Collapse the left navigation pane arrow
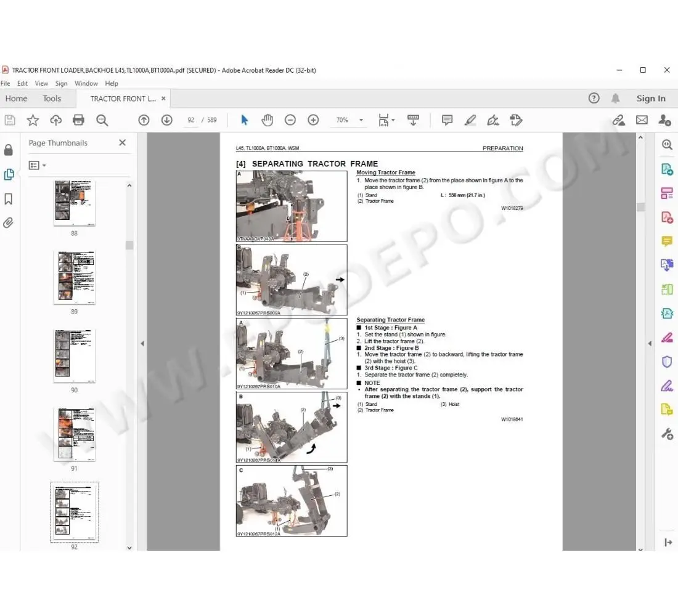Viewport: 678px width, 616px height. [x=142, y=344]
